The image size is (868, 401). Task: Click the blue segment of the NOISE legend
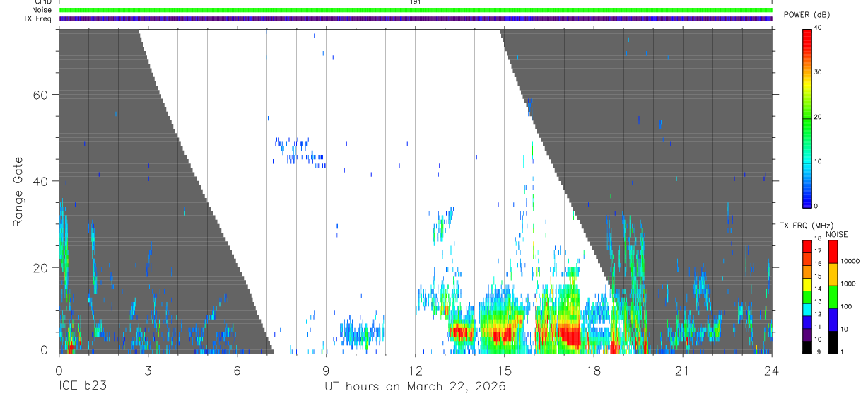pos(833,320)
